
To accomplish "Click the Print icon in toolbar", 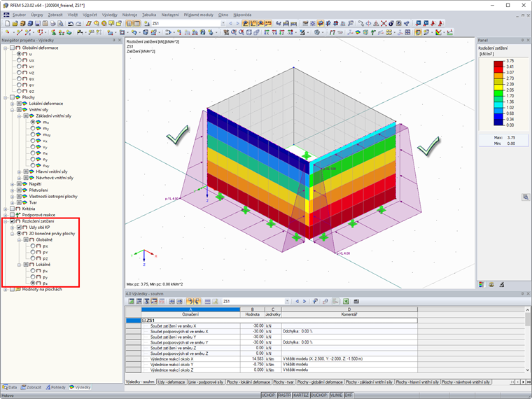I will click(x=52, y=23).
